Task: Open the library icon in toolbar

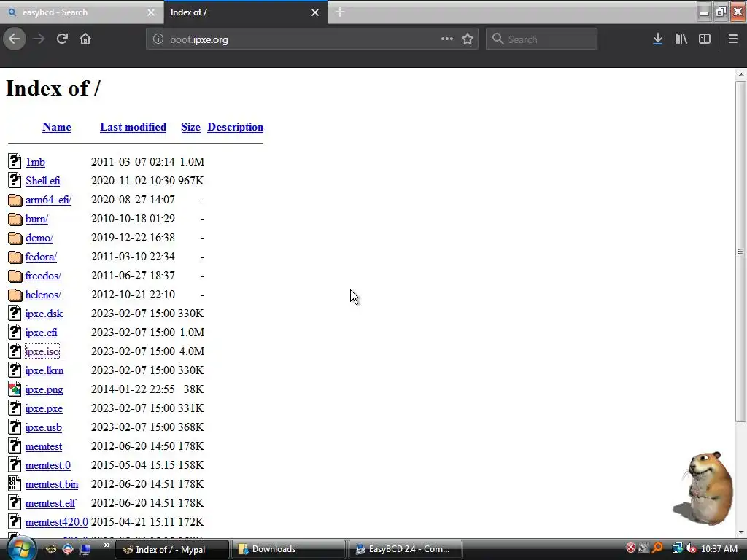Action: (x=681, y=39)
